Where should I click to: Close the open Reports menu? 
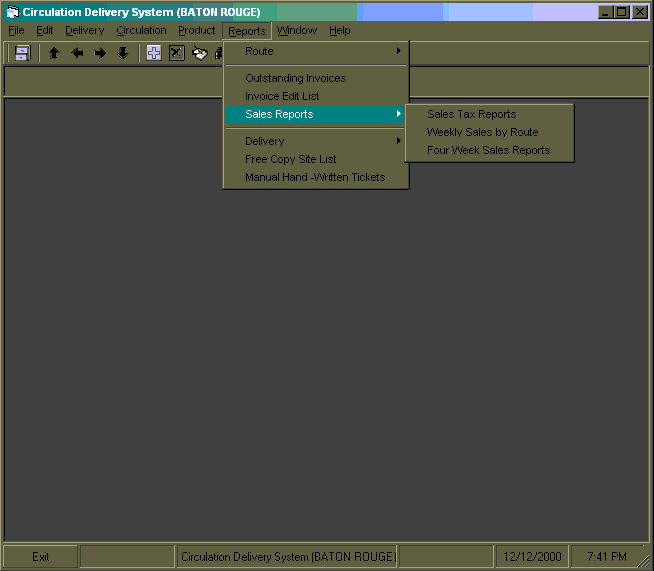point(247,31)
